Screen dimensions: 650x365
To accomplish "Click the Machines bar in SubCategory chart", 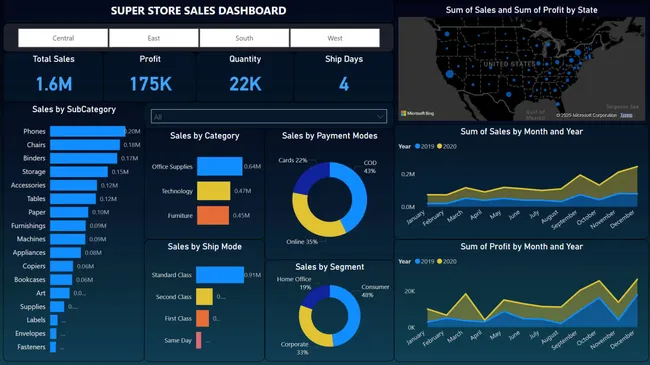I will [68, 239].
